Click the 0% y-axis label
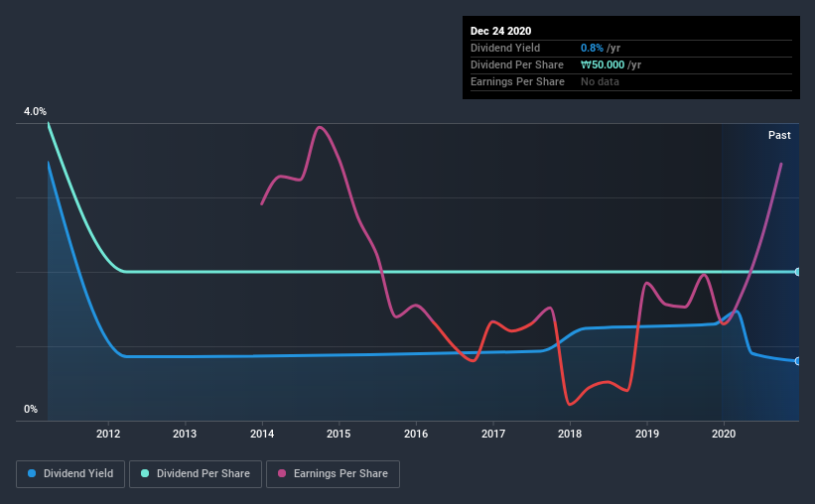Screen dimensions: 815x504 (31, 409)
